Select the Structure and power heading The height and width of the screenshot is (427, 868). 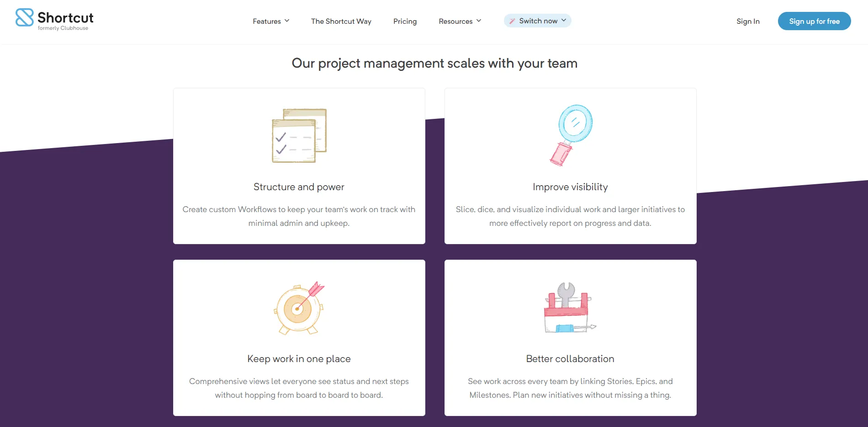point(299,187)
